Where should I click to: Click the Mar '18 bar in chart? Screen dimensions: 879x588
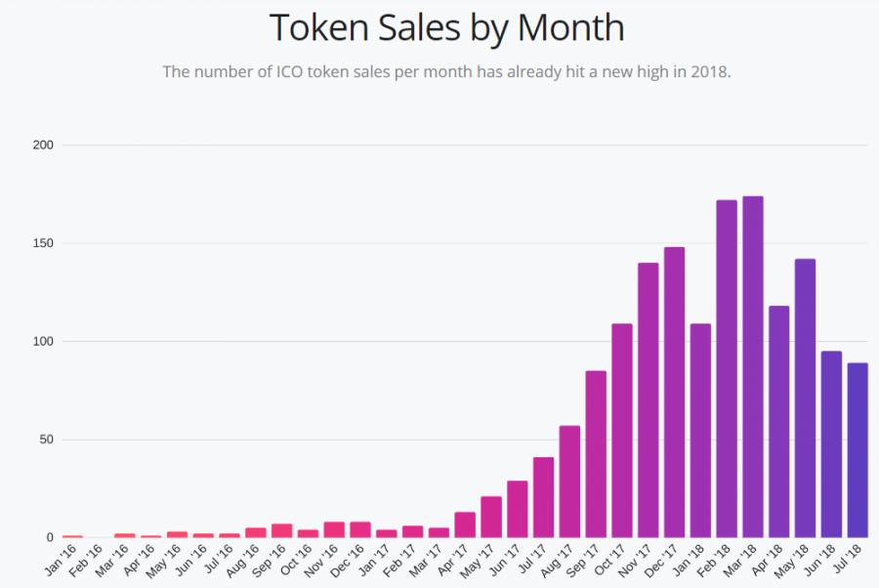(753, 367)
